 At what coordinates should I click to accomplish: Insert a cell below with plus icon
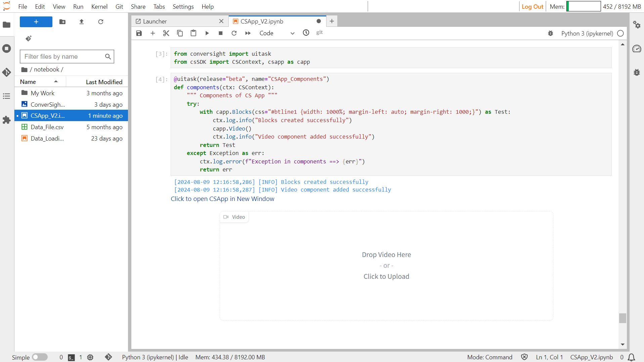click(x=153, y=33)
